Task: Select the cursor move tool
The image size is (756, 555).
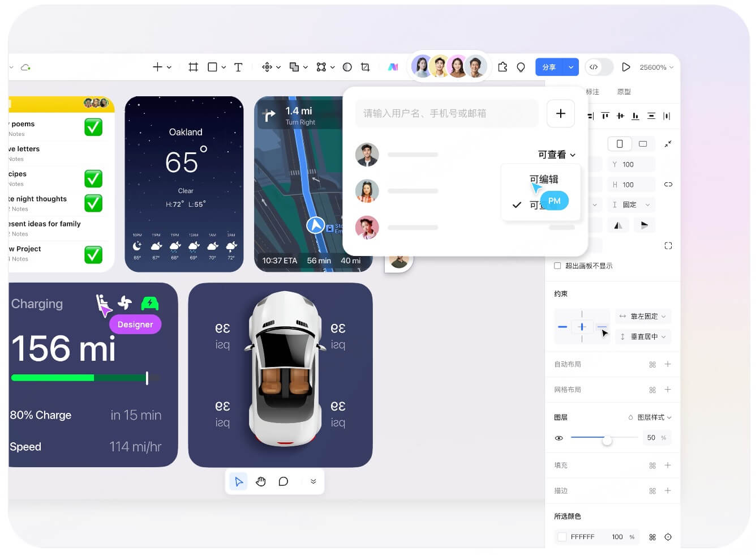Action: 239,481
